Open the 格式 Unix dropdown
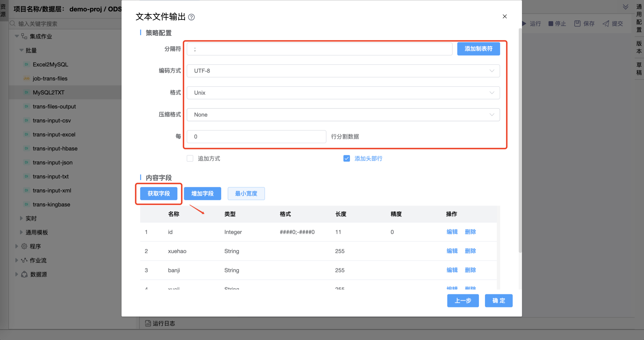Viewport: 644px width, 340px height. tap(343, 93)
